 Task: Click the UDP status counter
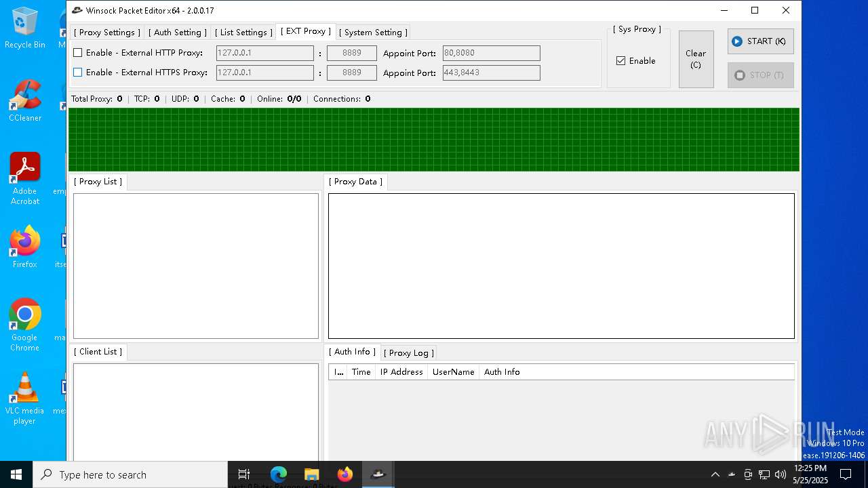click(185, 99)
